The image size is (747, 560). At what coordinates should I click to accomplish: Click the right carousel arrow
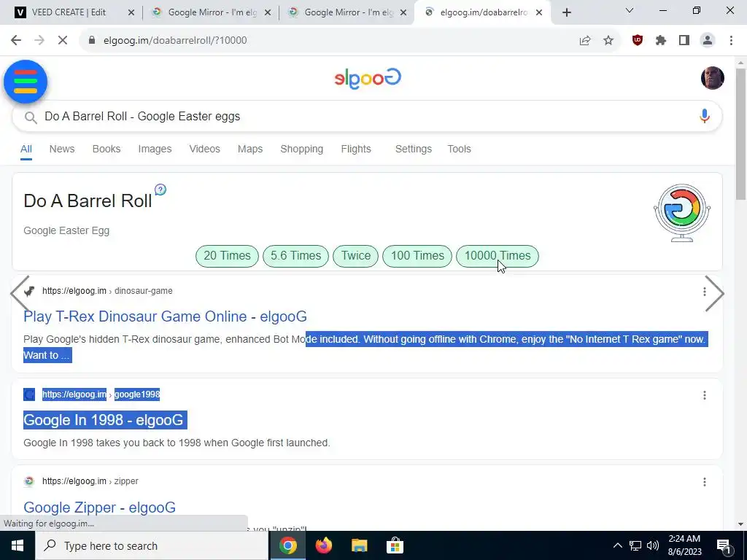tap(714, 293)
